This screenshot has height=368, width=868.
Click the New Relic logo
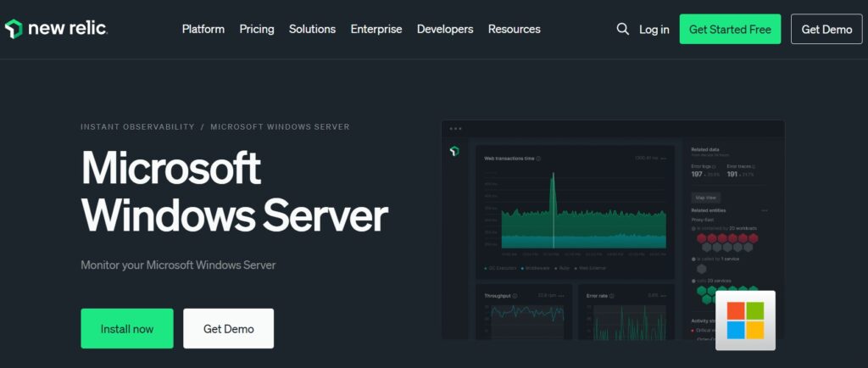[x=56, y=29]
